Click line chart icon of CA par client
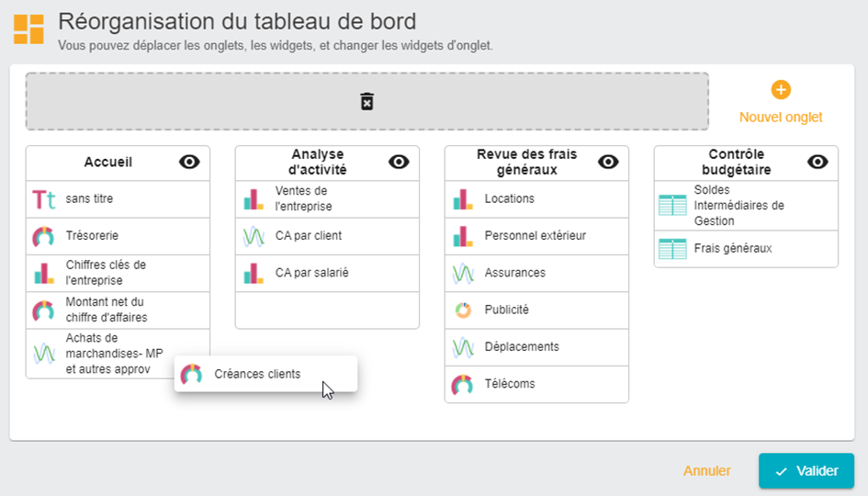 point(254,236)
